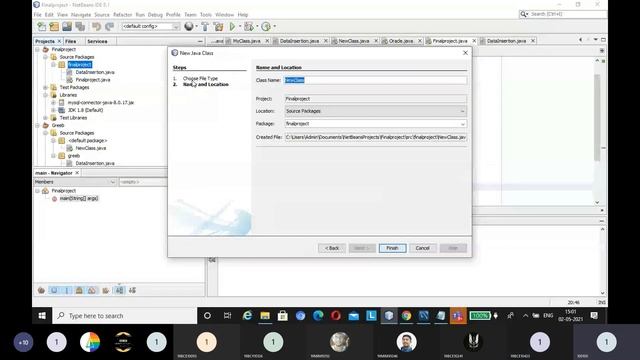This screenshot has width=640, height=360.
Task: Close the NewClass.java editor tab
Action: tap(376, 41)
